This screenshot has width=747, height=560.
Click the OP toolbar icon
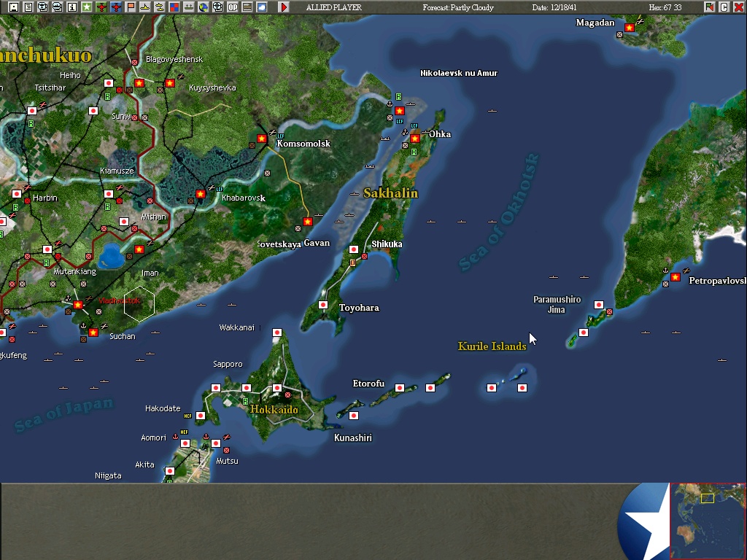click(233, 7)
